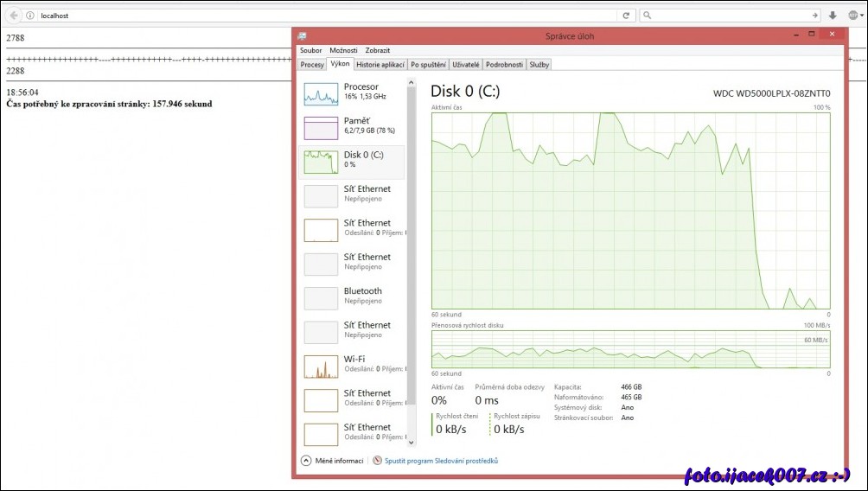Viewport: 868px width, 491px height.
Task: Select the Procesor performance graph thumbnail
Action: 321,93
